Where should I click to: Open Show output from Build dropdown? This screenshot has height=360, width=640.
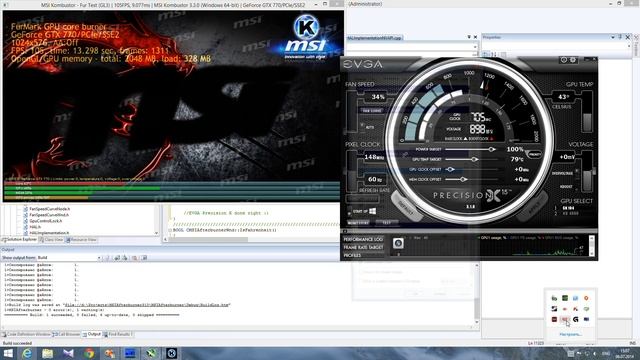pos(99,258)
